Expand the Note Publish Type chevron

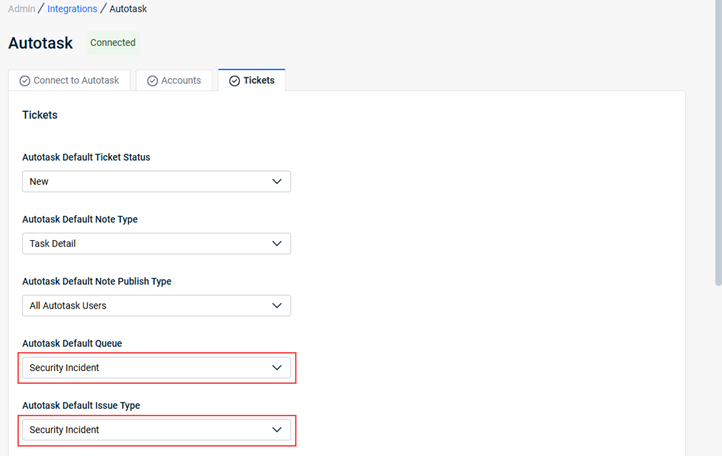[x=277, y=306]
